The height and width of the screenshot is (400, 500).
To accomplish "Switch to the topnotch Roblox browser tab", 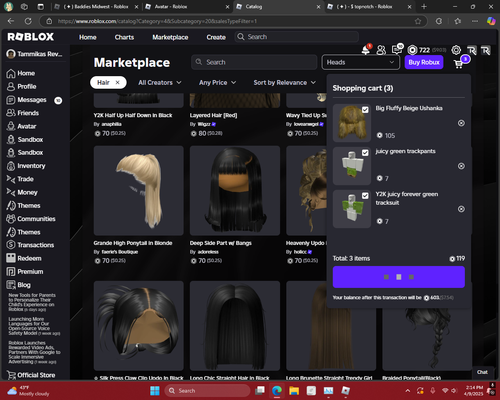I will [x=369, y=7].
